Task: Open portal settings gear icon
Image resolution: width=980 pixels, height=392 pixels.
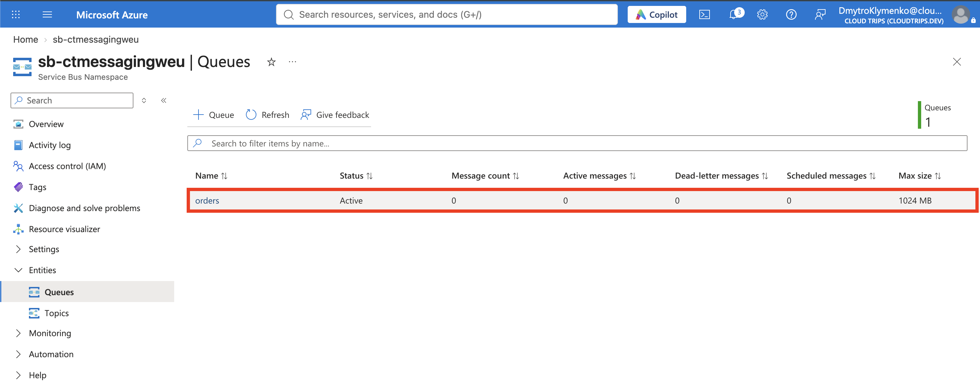Action: (x=762, y=15)
